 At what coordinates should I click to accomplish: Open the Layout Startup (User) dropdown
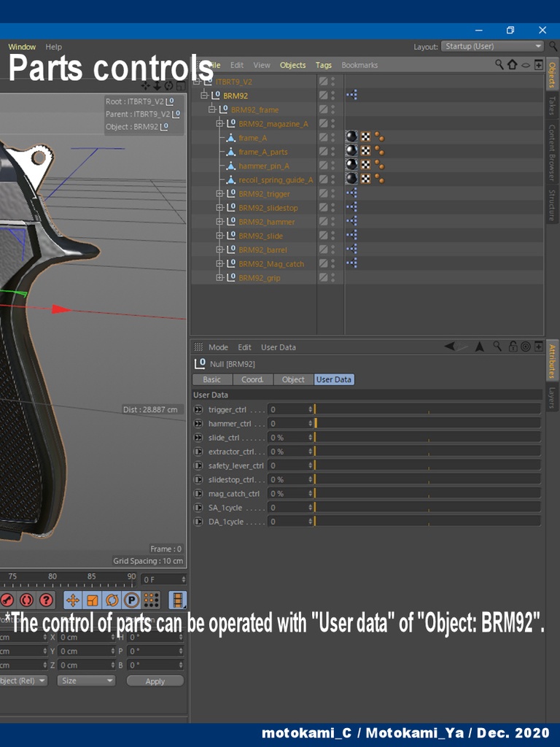(492, 46)
